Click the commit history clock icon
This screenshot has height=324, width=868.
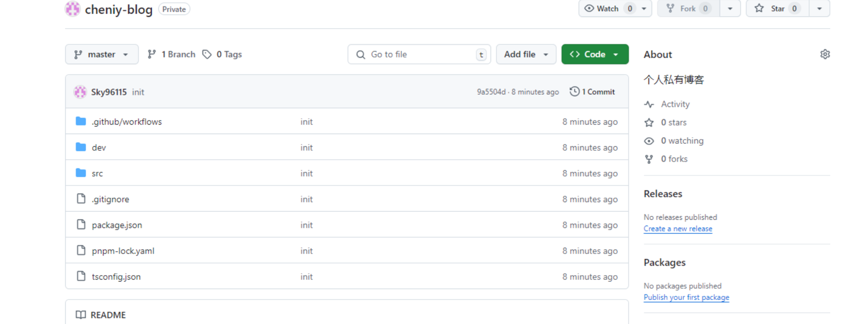point(574,92)
